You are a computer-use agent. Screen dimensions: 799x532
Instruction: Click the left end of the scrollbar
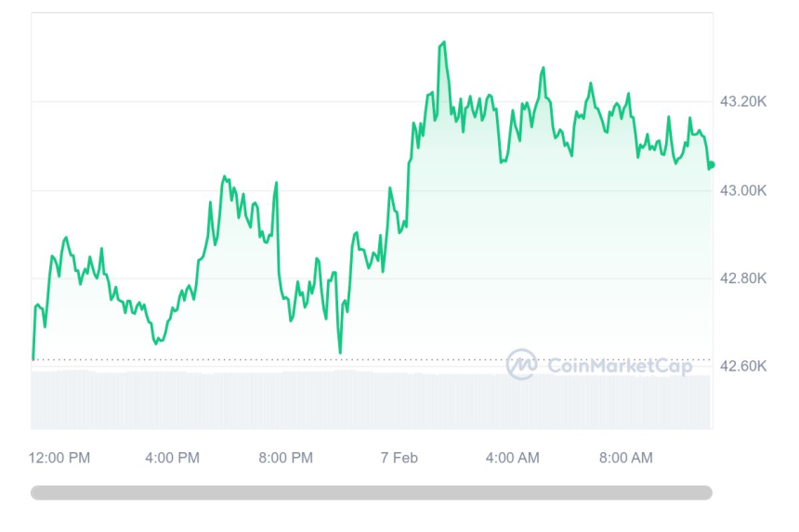pyautogui.click(x=37, y=493)
